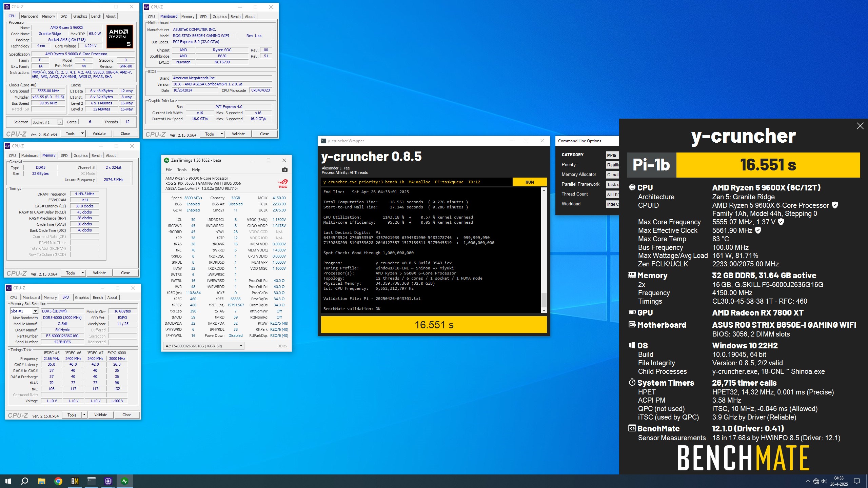Click Close in CPU-Z Mainboard window
This screenshot has width=868, height=488.
coord(264,134)
